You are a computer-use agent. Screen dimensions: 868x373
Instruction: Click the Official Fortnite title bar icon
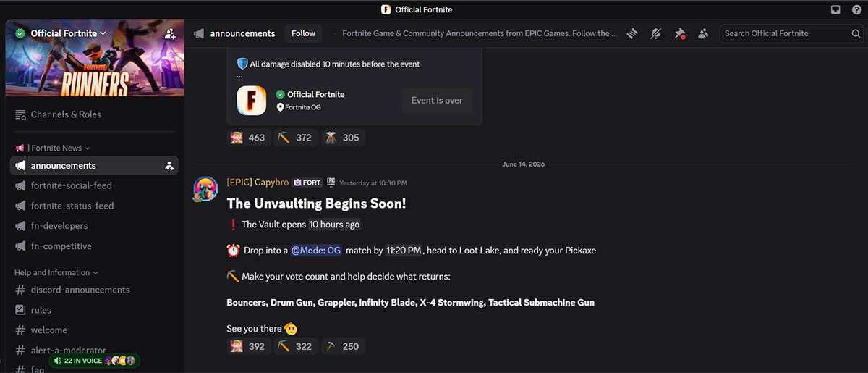(386, 9)
